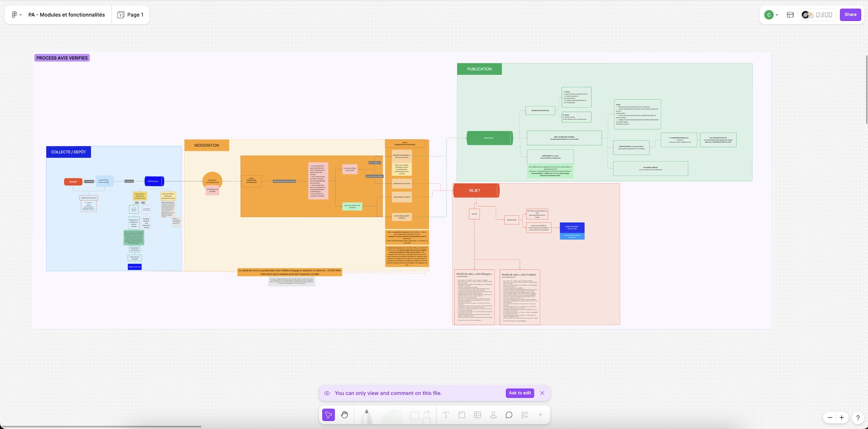
Task: Pick the marker pen tool
Action: [x=367, y=416]
